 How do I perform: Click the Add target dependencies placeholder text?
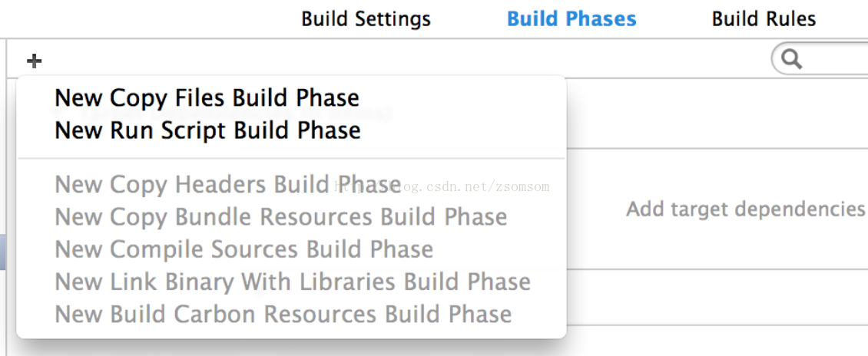point(746,209)
